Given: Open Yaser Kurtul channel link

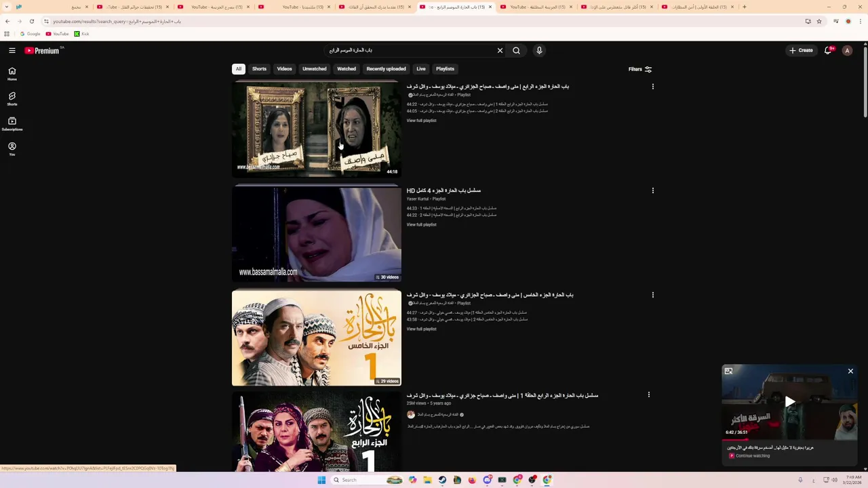Looking at the screenshot, I should click(418, 199).
